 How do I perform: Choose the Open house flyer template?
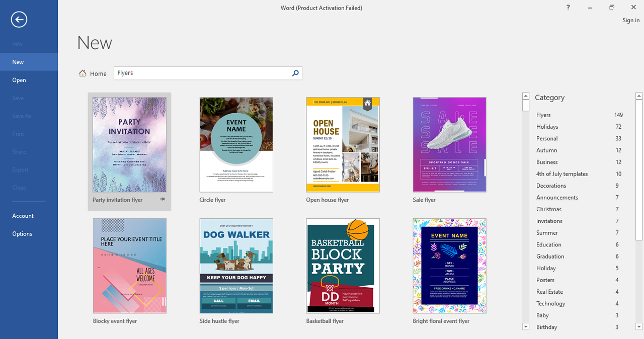343,145
